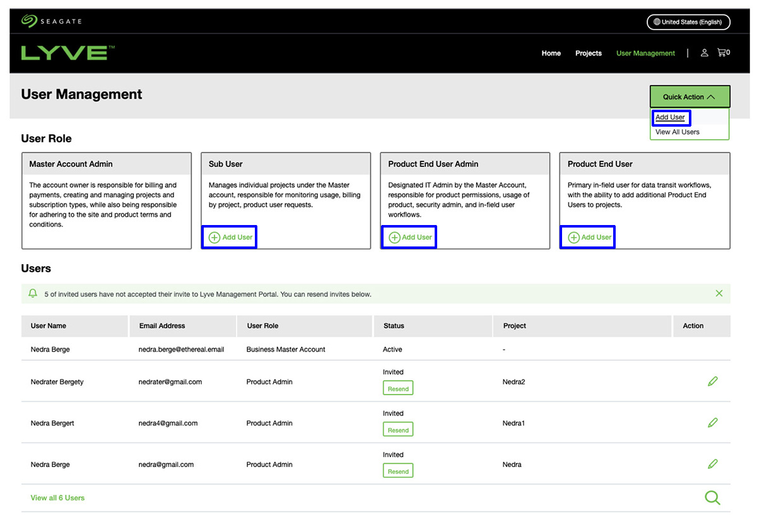Open the shopping cart icon
Screen dimensions: 757x532
click(723, 53)
